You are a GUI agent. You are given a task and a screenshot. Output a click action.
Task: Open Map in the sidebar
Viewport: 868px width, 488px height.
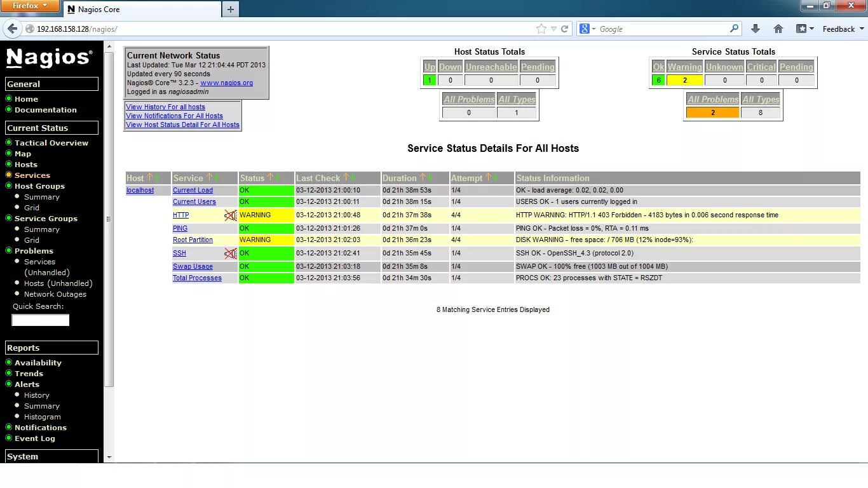[23, 154]
